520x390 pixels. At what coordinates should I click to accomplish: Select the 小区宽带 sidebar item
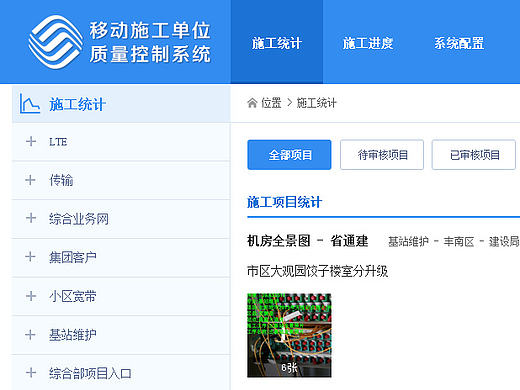click(121, 296)
